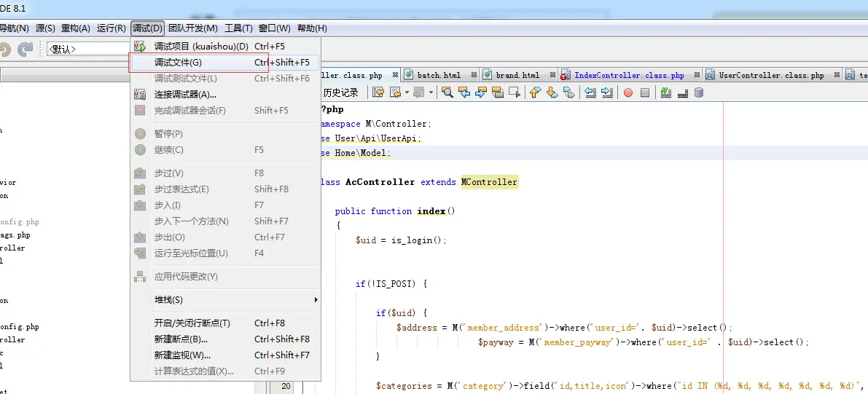868x394 pixels.
Task: Click the redo arrow in main toolbar
Action: tap(26, 50)
